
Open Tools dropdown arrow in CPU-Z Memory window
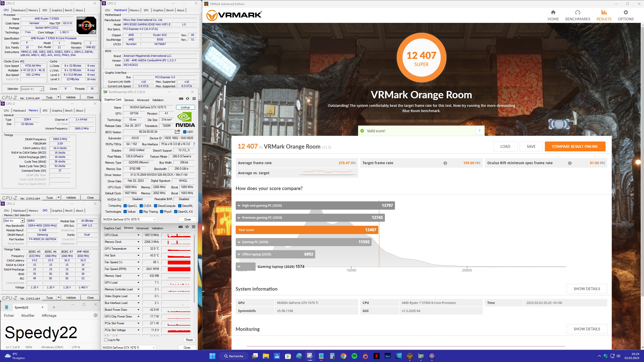click(x=59, y=198)
